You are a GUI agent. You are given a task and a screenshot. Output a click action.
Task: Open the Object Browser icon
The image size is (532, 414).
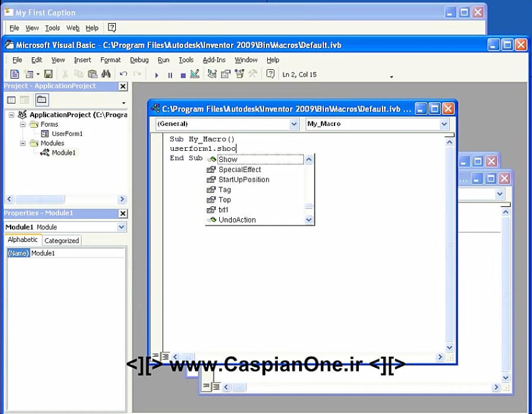[x=239, y=74]
